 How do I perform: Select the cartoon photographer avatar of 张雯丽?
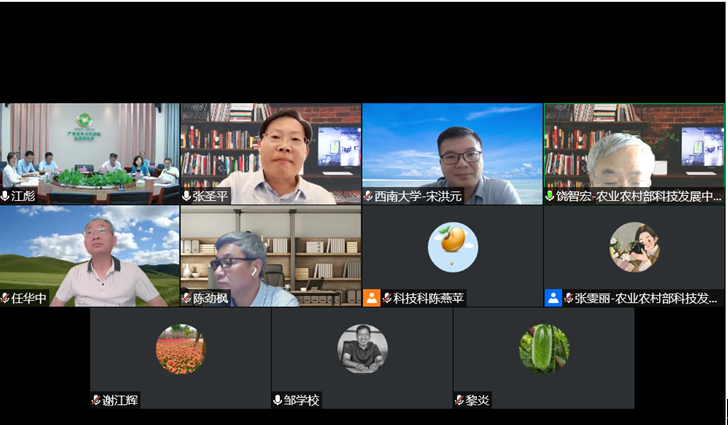634,247
